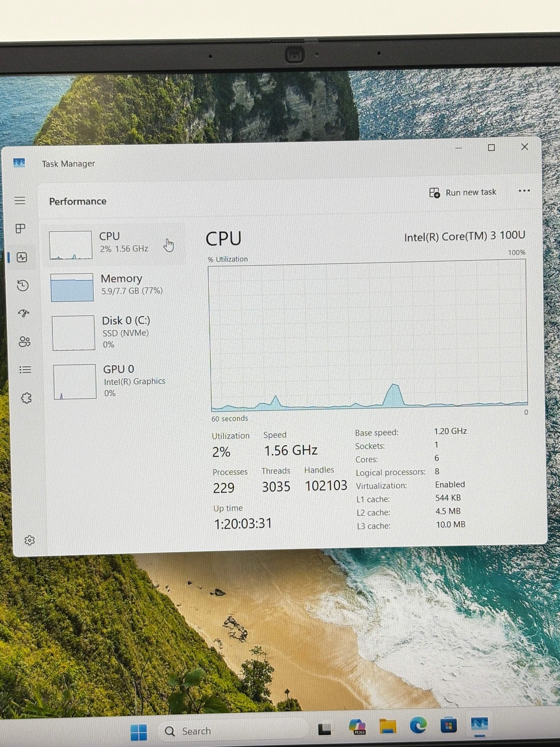This screenshot has height=747, width=560.
Task: Click the Disk 0 mini graph thumbnail
Action: click(73, 332)
